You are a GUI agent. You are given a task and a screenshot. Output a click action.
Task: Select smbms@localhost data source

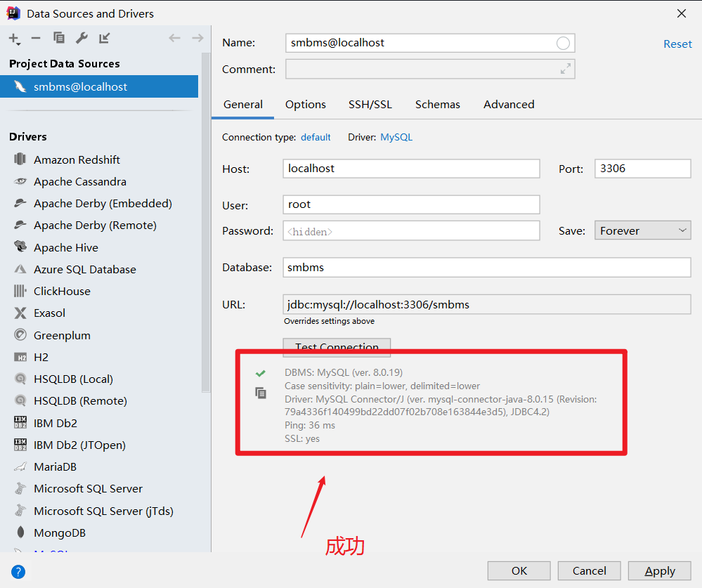(x=99, y=86)
